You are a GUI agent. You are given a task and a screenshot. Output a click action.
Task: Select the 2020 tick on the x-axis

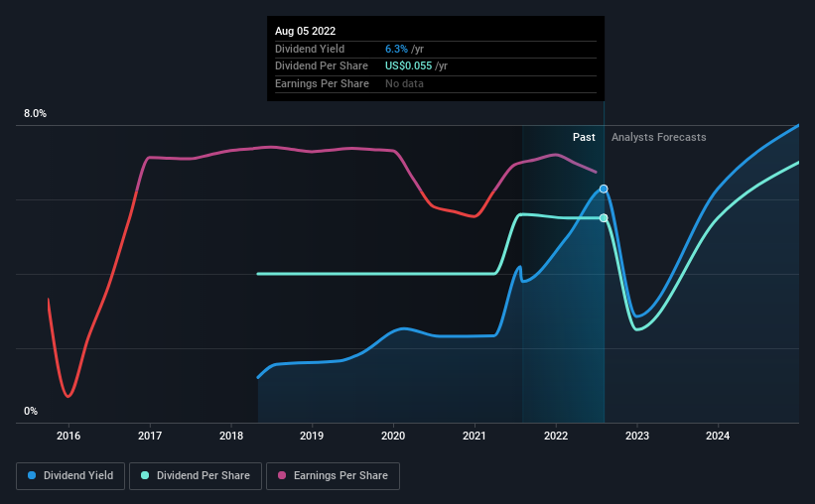[393, 436]
